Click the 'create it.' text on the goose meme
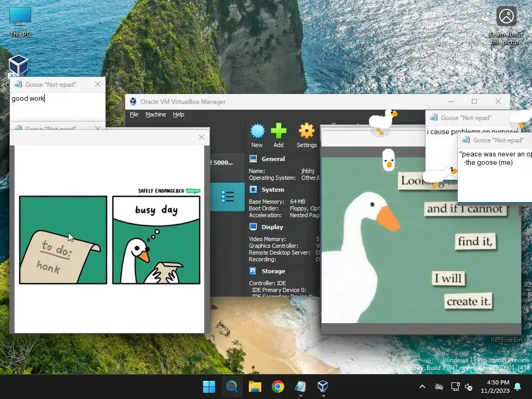The height and width of the screenshot is (399, 532). tap(469, 301)
